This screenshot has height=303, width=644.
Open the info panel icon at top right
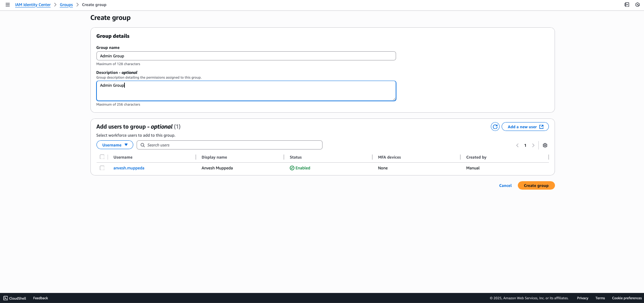626,5
